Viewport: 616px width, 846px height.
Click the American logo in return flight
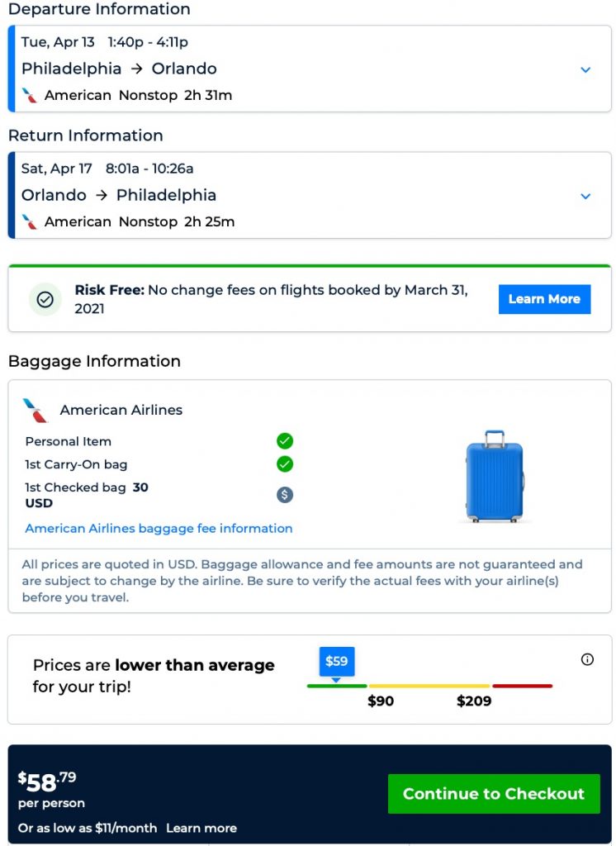coord(30,221)
